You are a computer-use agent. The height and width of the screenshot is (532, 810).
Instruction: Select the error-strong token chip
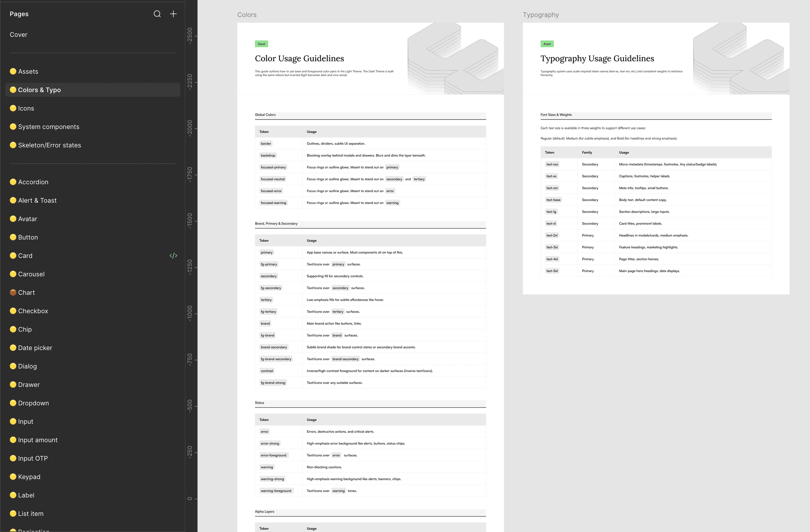(x=270, y=444)
